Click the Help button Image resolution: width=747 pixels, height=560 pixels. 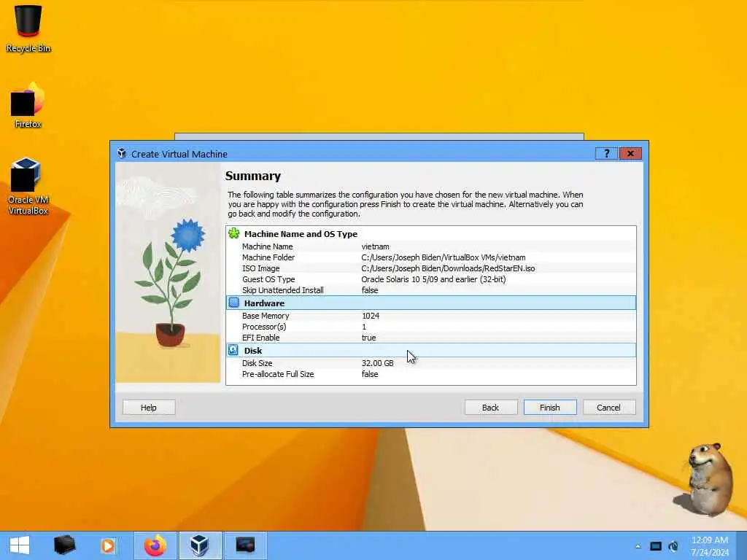(x=149, y=408)
